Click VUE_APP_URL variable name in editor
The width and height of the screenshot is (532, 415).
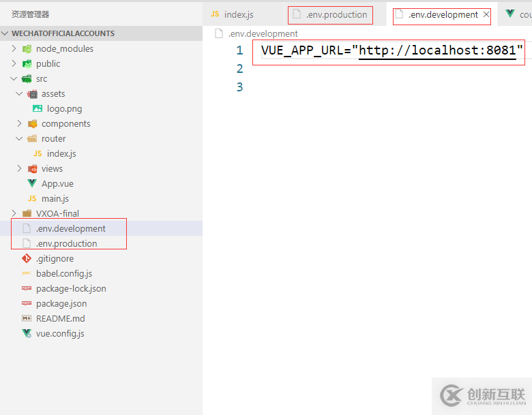(x=302, y=50)
